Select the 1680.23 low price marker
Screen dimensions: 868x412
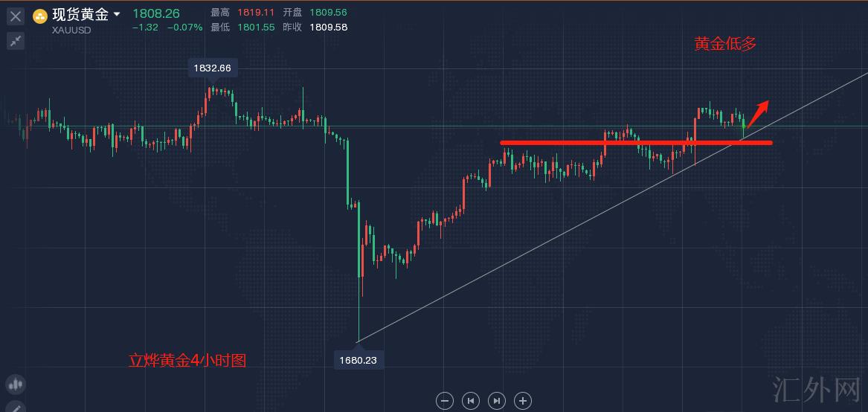(x=359, y=360)
